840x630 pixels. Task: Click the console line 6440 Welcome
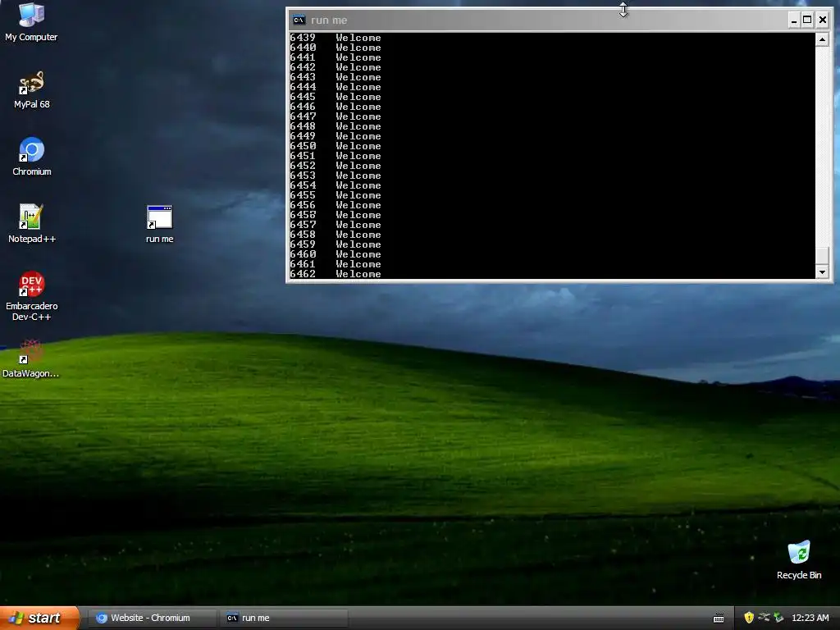(336, 48)
